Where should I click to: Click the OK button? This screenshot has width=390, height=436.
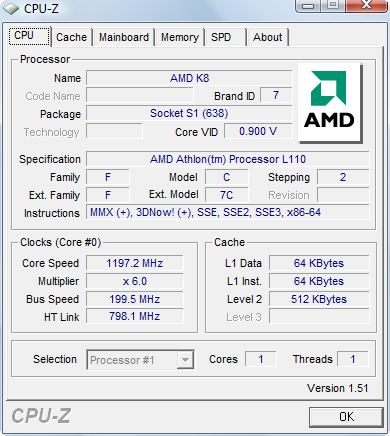(x=346, y=417)
